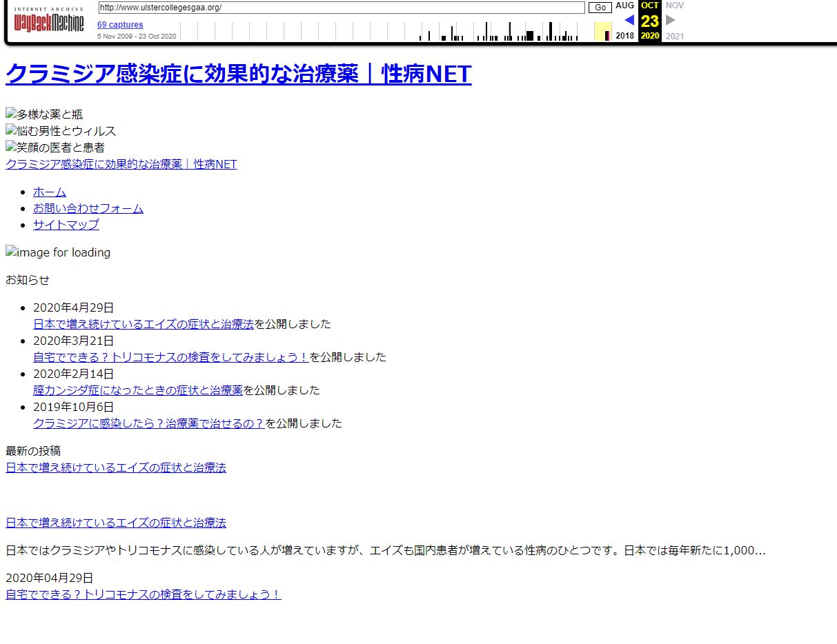Click the next capture gray arrow

[x=670, y=20]
